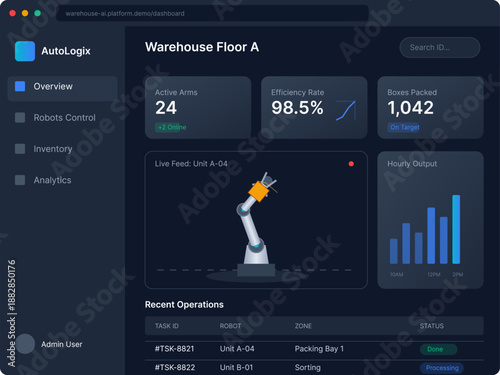
Task: Click the +2 Online green badge
Action: (x=171, y=127)
